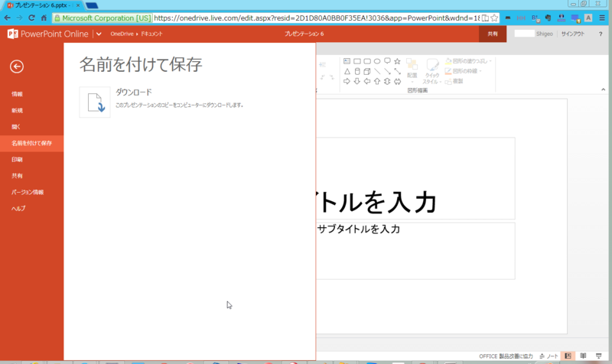Open the 図形の塗りつぶし shape fill dropdown
Image resolution: width=612 pixels, height=364 pixels.
click(x=468, y=61)
